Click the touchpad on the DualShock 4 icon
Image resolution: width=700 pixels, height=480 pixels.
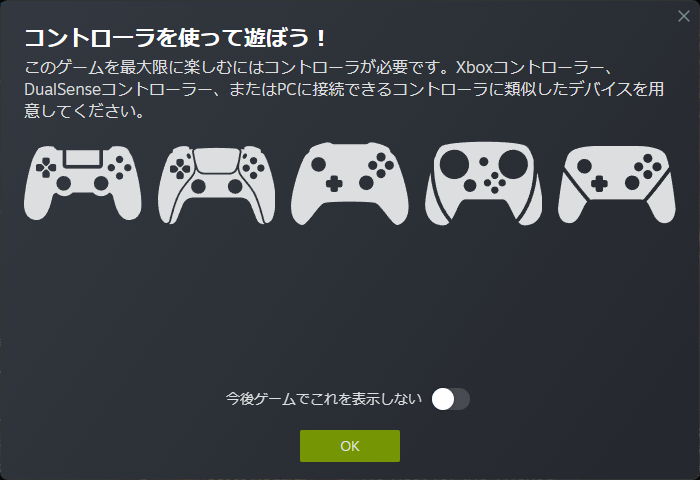[83, 158]
